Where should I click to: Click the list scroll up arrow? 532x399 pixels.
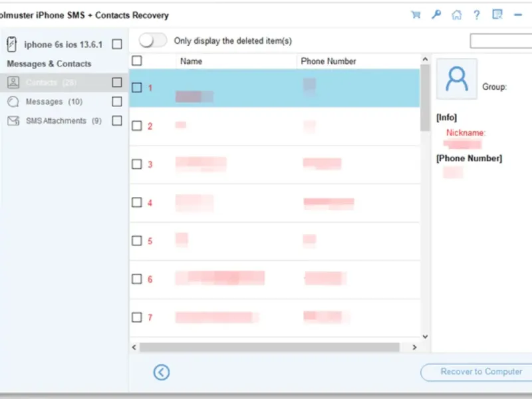(x=425, y=59)
